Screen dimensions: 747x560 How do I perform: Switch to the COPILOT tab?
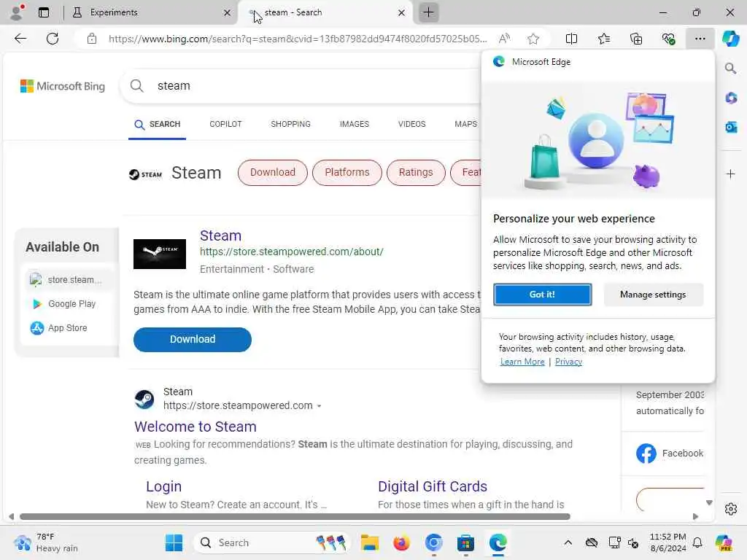click(x=225, y=124)
